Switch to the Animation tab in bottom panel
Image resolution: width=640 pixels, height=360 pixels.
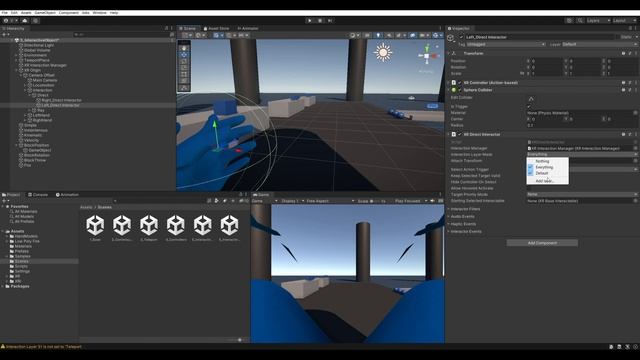(67, 195)
